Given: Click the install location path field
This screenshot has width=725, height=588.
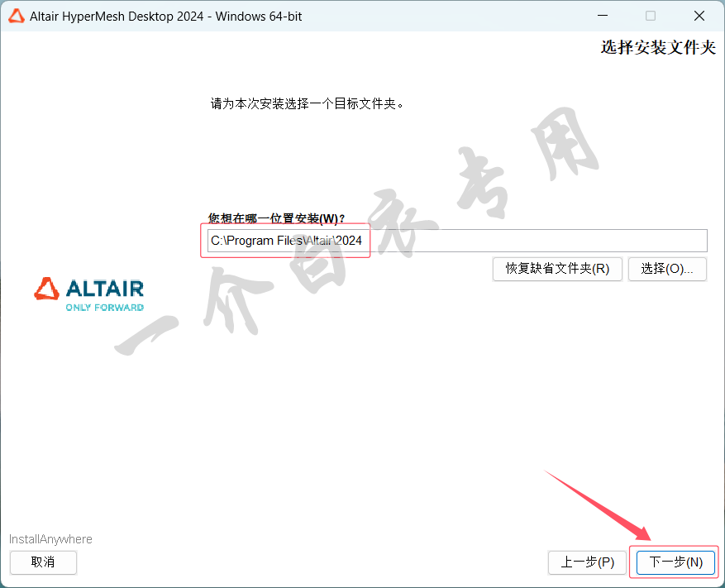Looking at the screenshot, I should [x=457, y=241].
